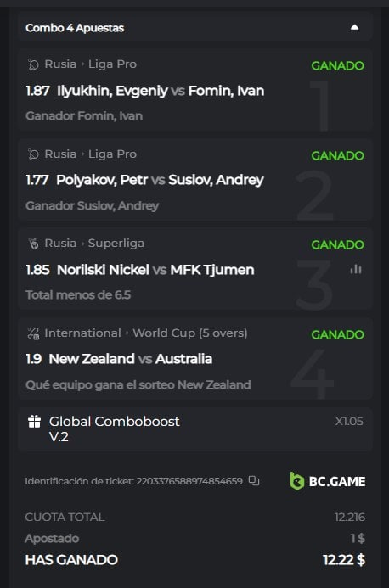
Task: Select the ticket ID number text
Action: coord(189,481)
